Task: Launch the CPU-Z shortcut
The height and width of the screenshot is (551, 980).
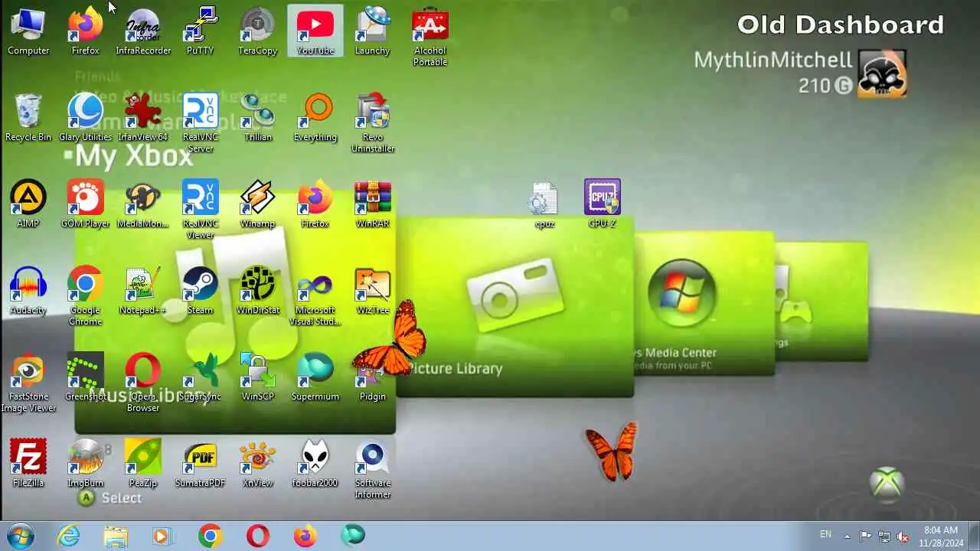Action: 603,204
